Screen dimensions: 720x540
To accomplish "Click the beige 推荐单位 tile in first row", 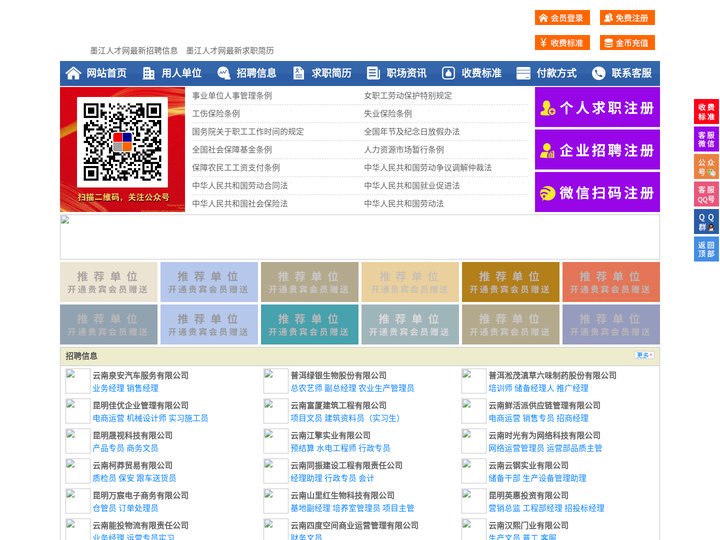I will pos(108,282).
